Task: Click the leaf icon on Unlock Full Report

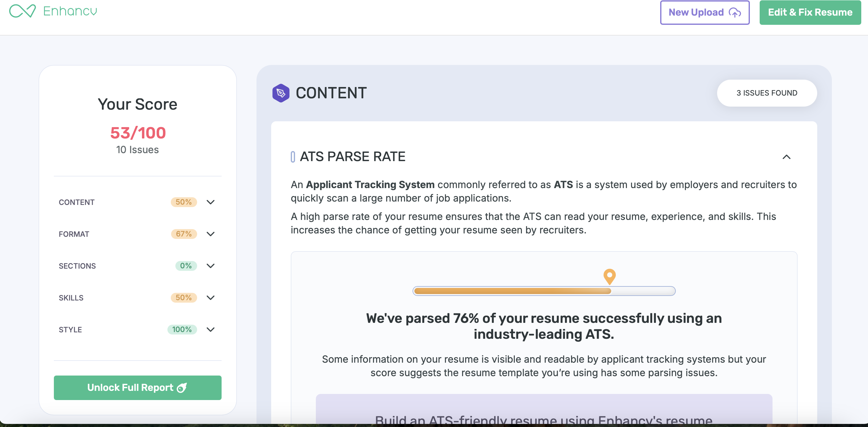Action: click(x=182, y=387)
